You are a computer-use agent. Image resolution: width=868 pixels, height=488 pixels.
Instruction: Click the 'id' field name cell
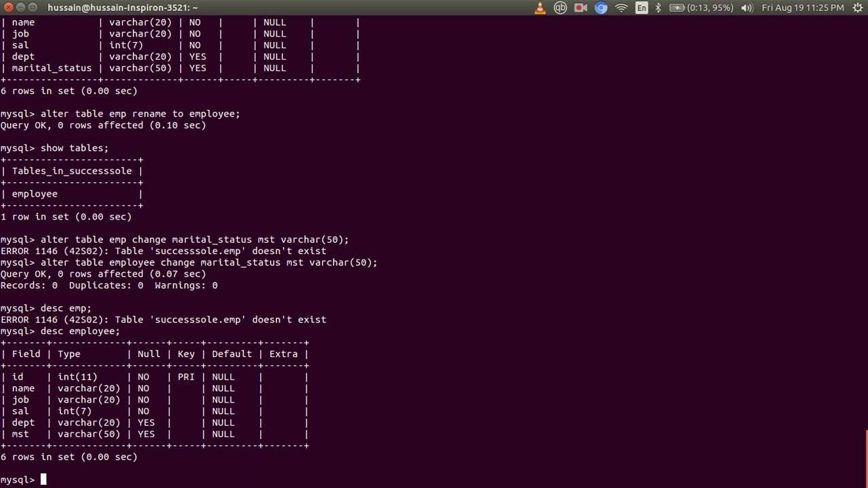coord(18,377)
